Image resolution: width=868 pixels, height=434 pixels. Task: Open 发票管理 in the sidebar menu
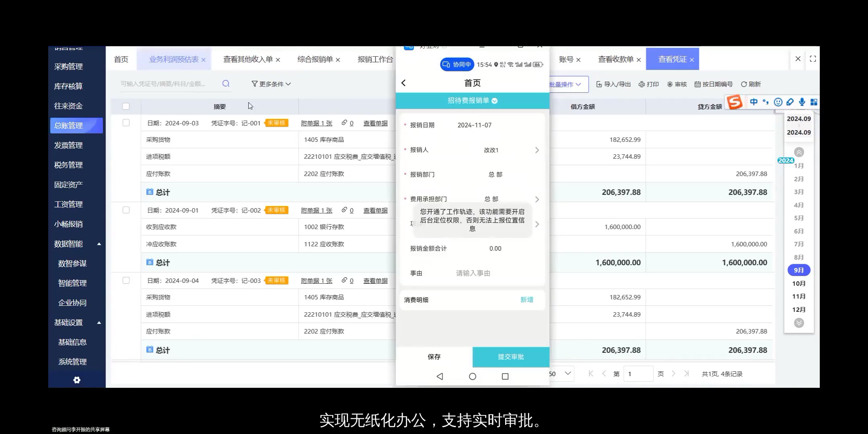click(69, 145)
